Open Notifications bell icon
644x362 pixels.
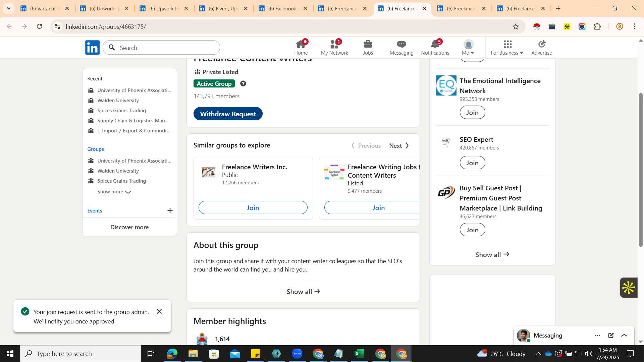click(435, 47)
